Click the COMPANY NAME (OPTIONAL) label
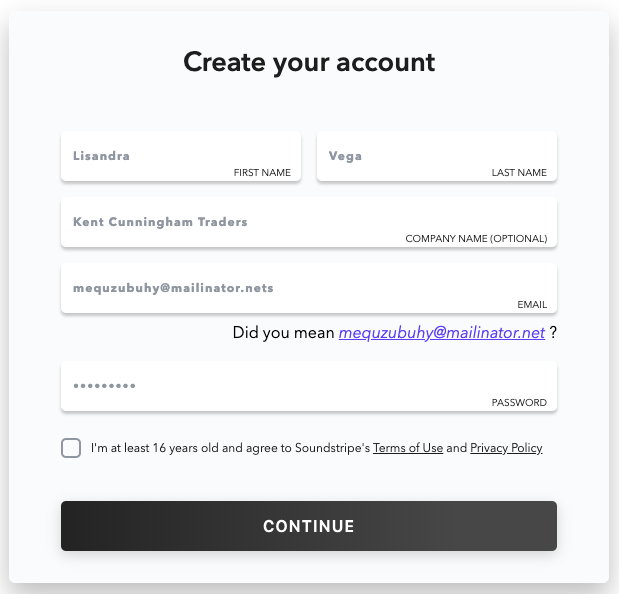This screenshot has height=594, width=619. coord(476,239)
